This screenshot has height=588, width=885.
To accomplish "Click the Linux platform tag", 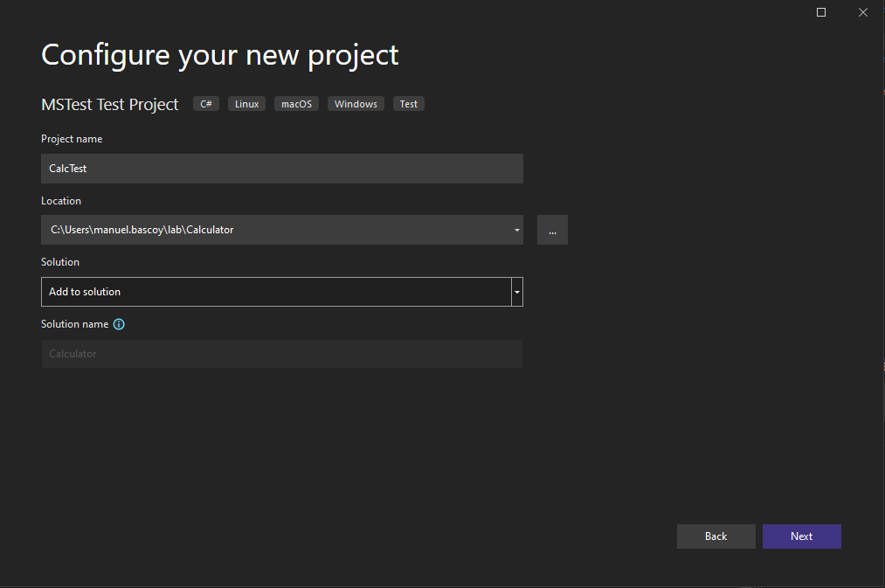I will pos(247,104).
